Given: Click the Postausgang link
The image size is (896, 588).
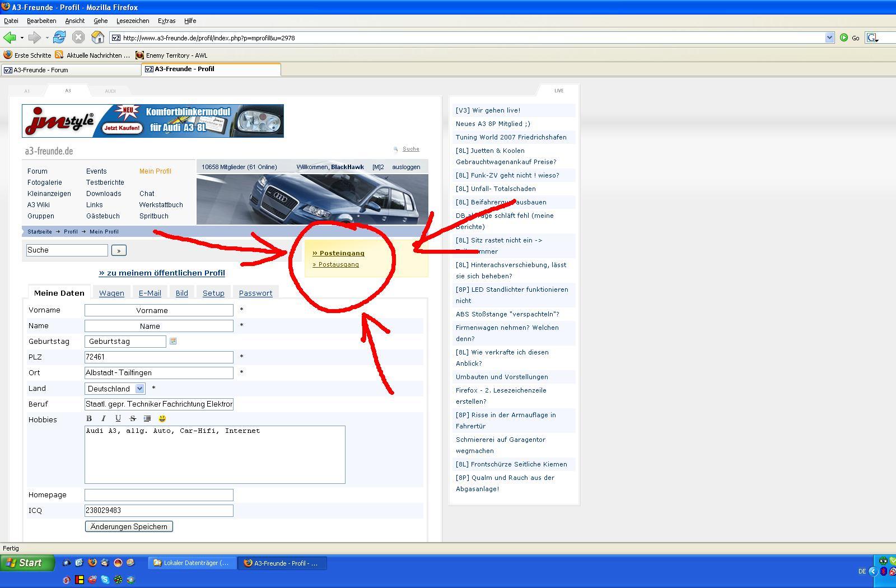Looking at the screenshot, I should coord(336,264).
